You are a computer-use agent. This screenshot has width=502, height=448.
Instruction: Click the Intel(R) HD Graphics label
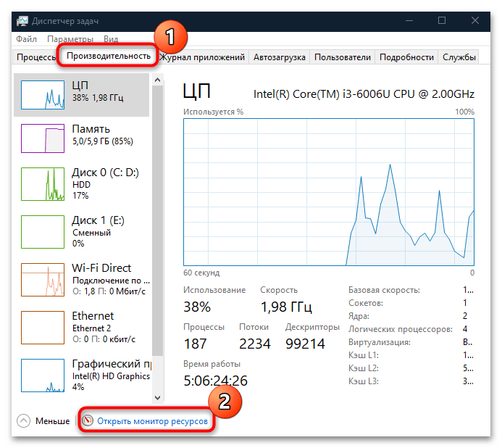point(111,376)
